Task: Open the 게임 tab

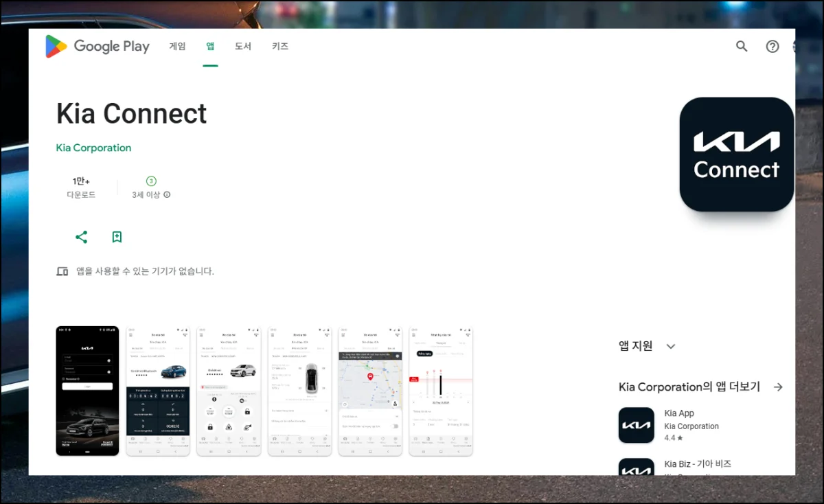Action: pos(178,47)
